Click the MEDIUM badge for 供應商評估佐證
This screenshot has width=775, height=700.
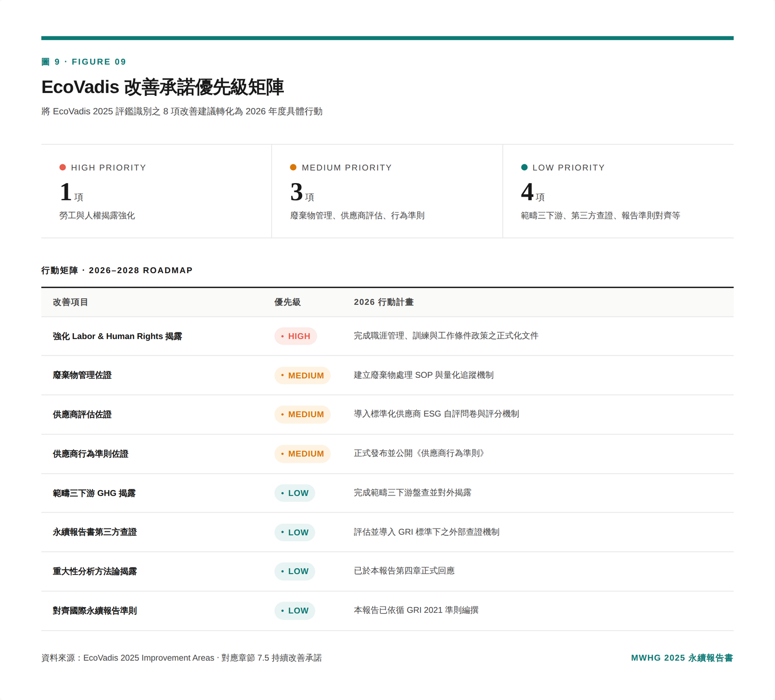tap(302, 415)
